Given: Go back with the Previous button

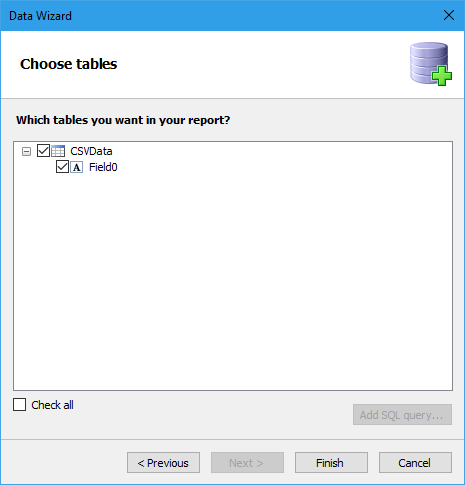Looking at the screenshot, I should [x=163, y=463].
